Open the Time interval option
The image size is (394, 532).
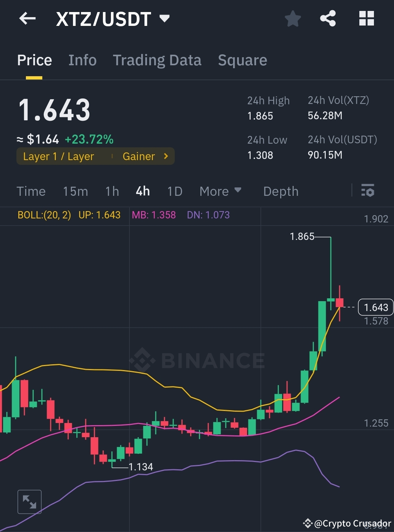pyautogui.click(x=31, y=191)
